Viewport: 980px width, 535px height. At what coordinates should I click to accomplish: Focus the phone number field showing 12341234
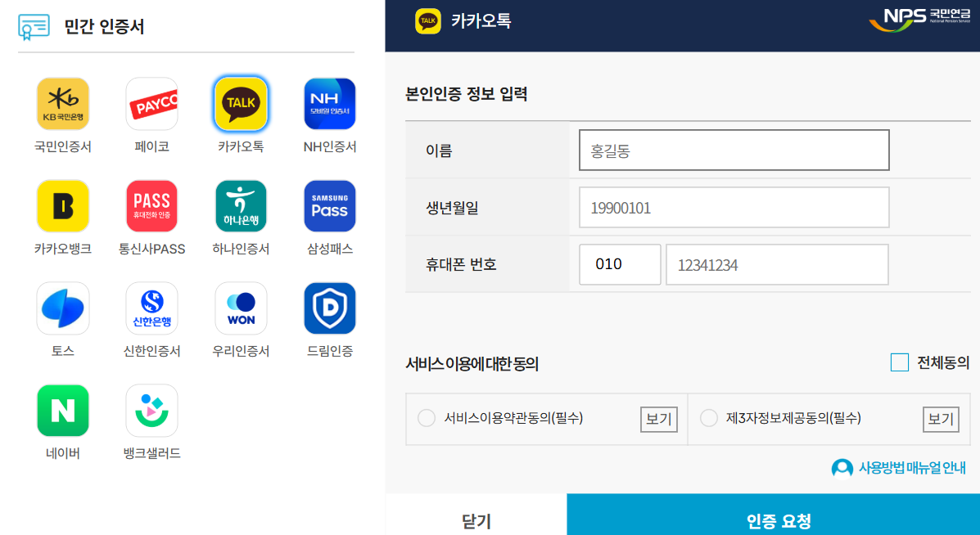777,265
